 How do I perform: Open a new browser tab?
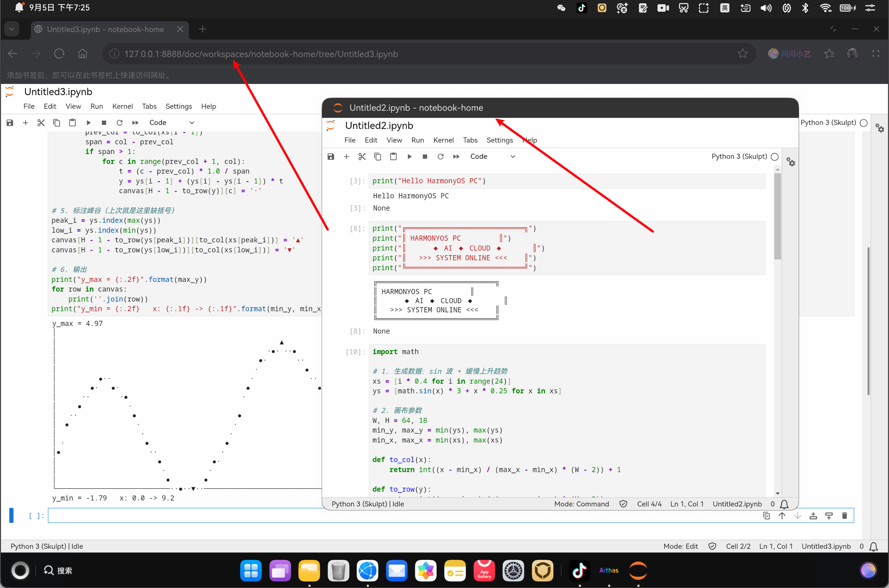(x=202, y=29)
